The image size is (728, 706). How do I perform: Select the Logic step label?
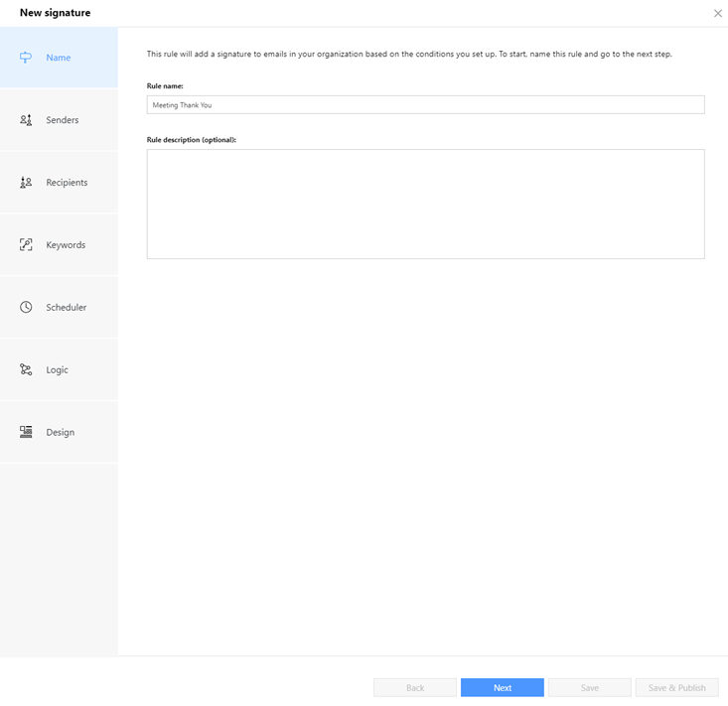[58, 370]
